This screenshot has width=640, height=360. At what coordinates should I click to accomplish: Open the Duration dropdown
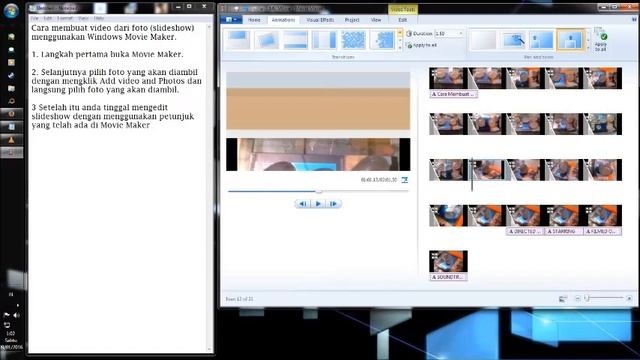point(461,33)
